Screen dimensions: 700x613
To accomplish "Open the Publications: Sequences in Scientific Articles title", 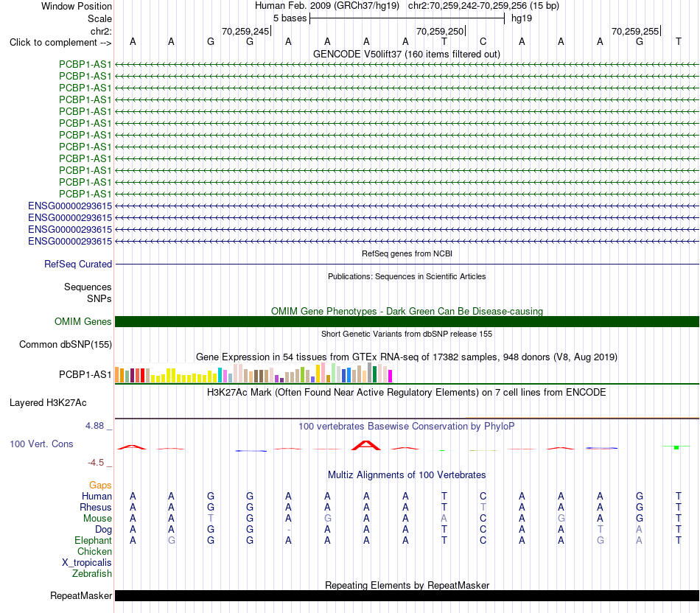I will 407,276.
